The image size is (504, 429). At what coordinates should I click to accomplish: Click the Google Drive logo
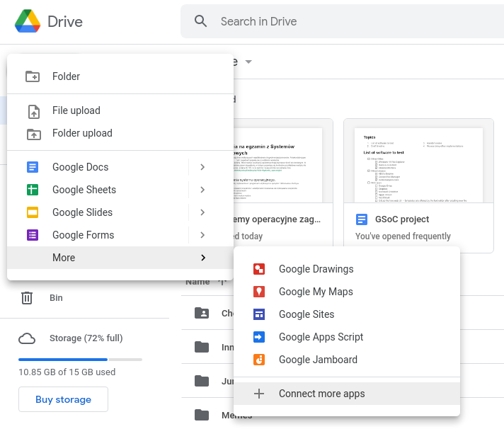point(28,21)
